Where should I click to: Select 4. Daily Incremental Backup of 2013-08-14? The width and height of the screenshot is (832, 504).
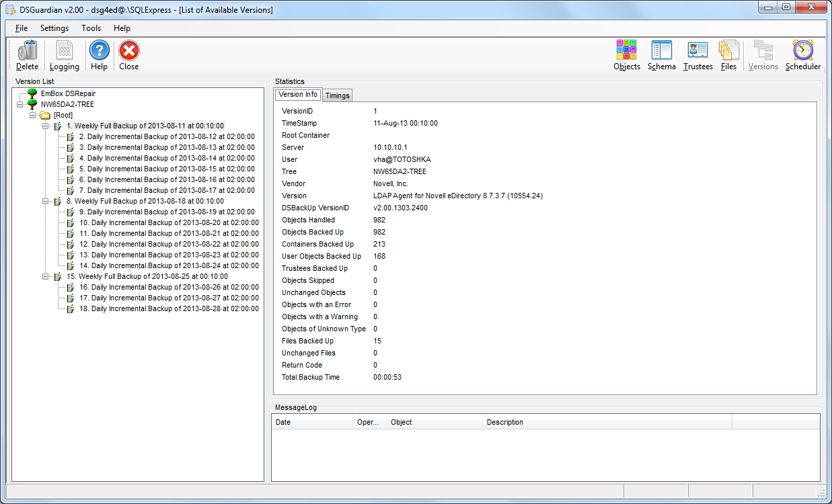[x=167, y=158]
